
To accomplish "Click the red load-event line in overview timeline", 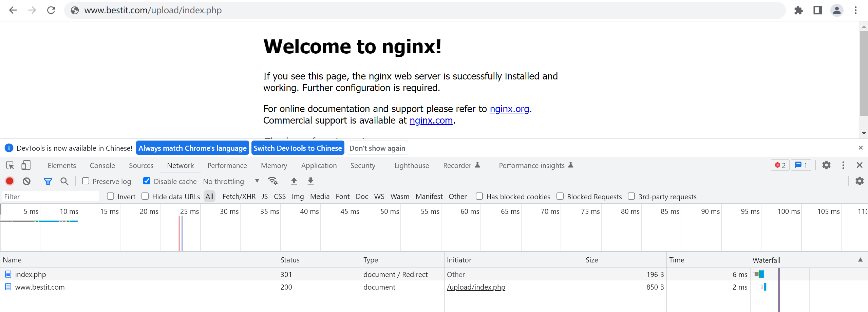I will tap(179, 234).
